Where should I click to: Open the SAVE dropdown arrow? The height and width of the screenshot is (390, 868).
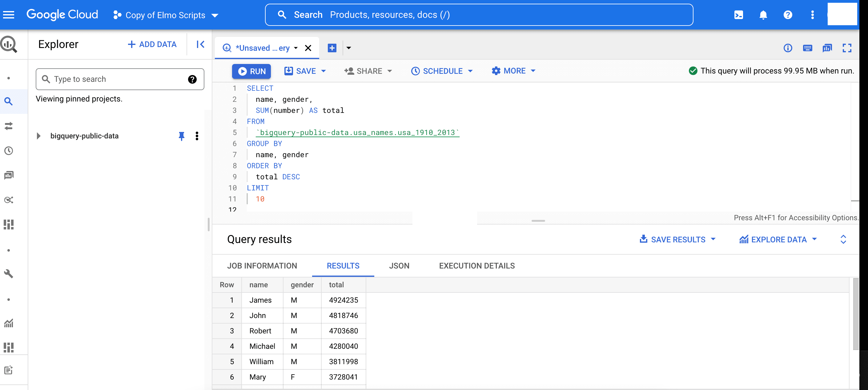tap(324, 71)
